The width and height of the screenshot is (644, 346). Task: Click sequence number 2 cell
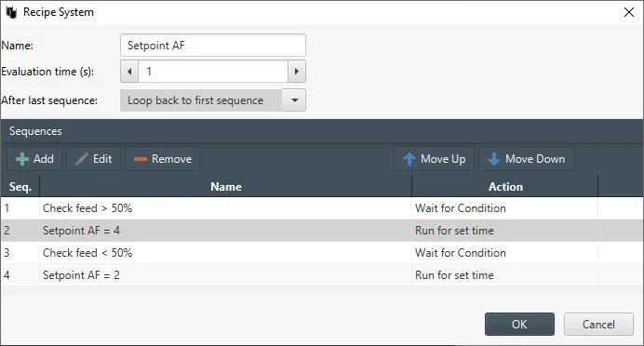[20, 231]
